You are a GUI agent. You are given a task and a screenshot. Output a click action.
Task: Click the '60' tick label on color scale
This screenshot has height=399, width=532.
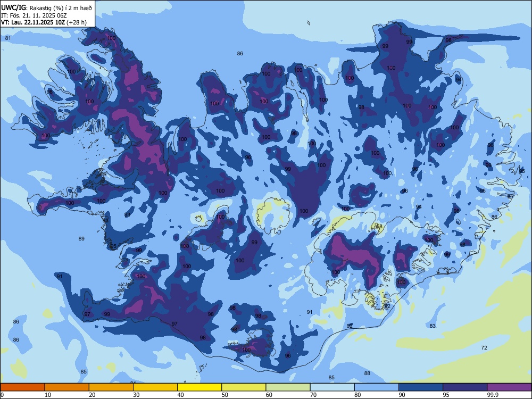tap(269, 395)
